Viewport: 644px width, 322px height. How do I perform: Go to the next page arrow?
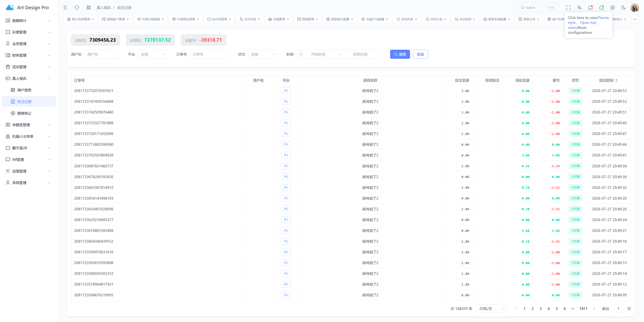(x=594, y=309)
